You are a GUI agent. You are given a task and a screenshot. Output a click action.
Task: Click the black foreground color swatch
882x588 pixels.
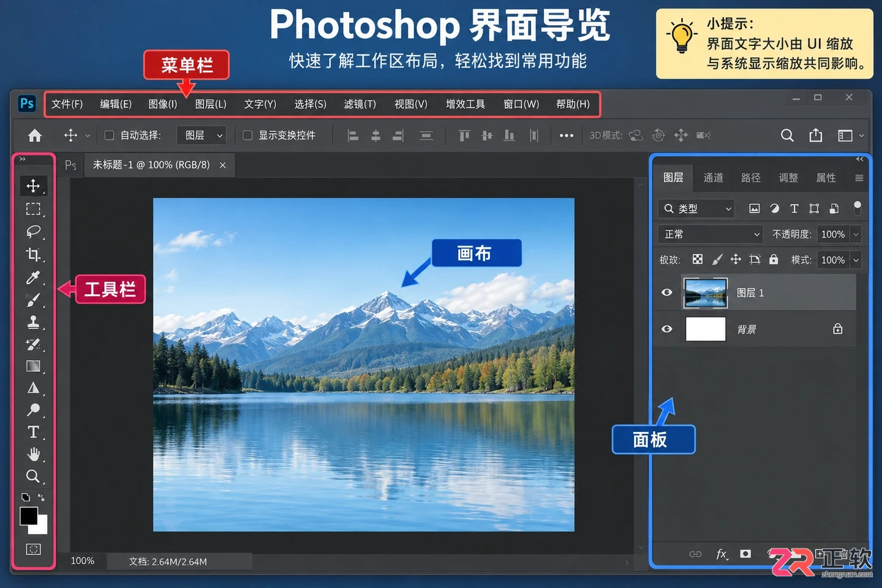click(x=28, y=515)
